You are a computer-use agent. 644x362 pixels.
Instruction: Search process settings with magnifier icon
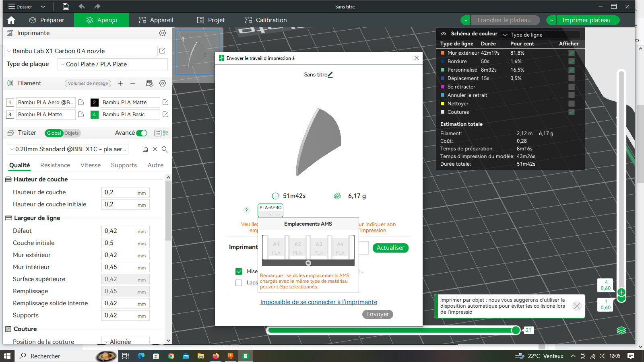click(165, 149)
